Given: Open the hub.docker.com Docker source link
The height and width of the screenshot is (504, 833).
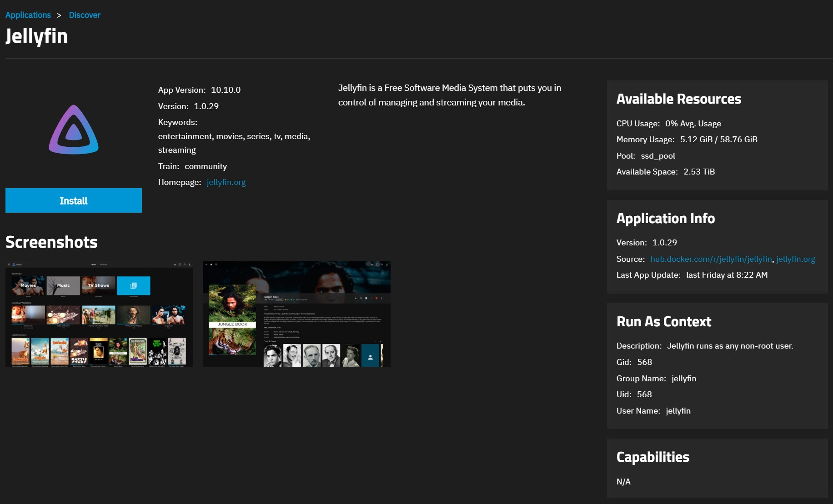Looking at the screenshot, I should tap(712, 259).
